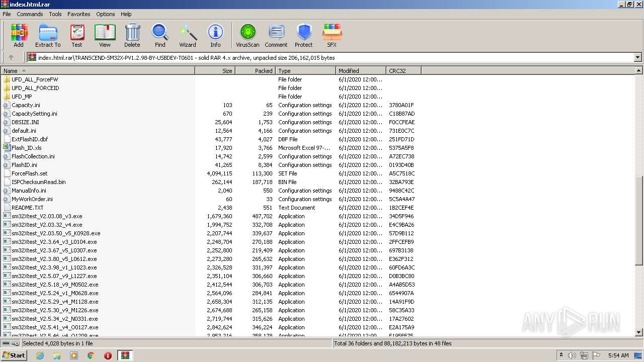Click the Flash_ID.xls Excel file icon
The height and width of the screenshot is (362, 644).
click(x=7, y=148)
